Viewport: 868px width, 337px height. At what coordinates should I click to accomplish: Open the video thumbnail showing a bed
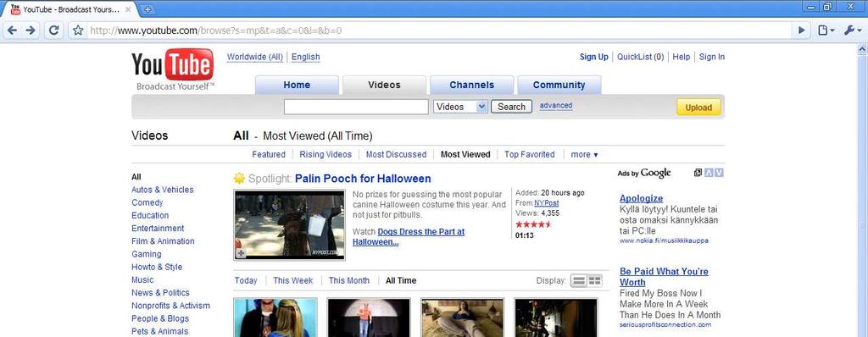tap(463, 318)
